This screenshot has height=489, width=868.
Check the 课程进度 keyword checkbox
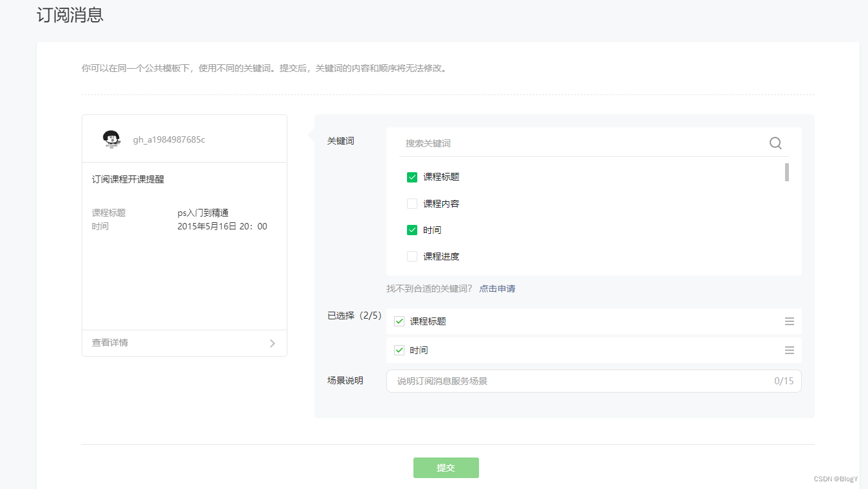(411, 256)
